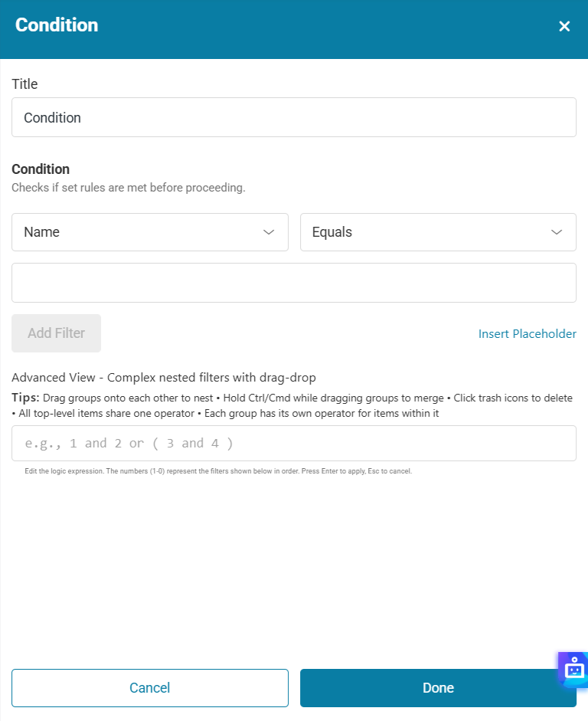Click the 'Edit the logic expression' helper text
Image resolution: width=588 pixels, height=721 pixels.
[218, 471]
